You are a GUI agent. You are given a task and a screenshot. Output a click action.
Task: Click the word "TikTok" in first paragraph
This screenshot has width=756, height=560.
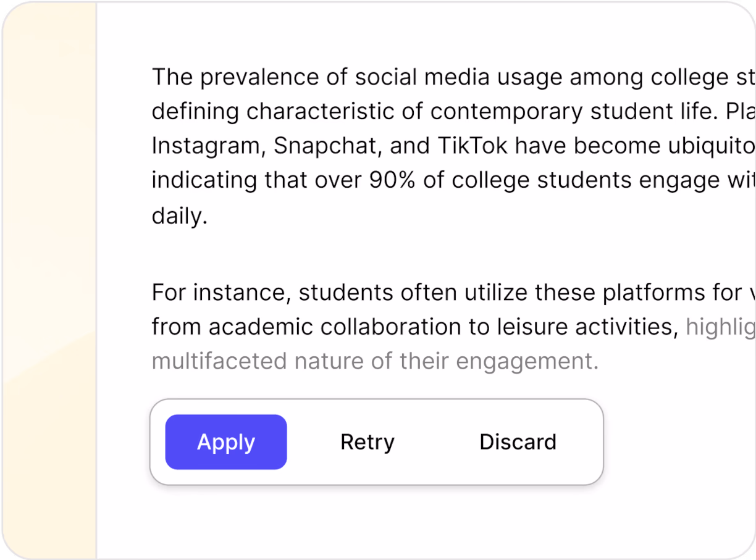(472, 146)
